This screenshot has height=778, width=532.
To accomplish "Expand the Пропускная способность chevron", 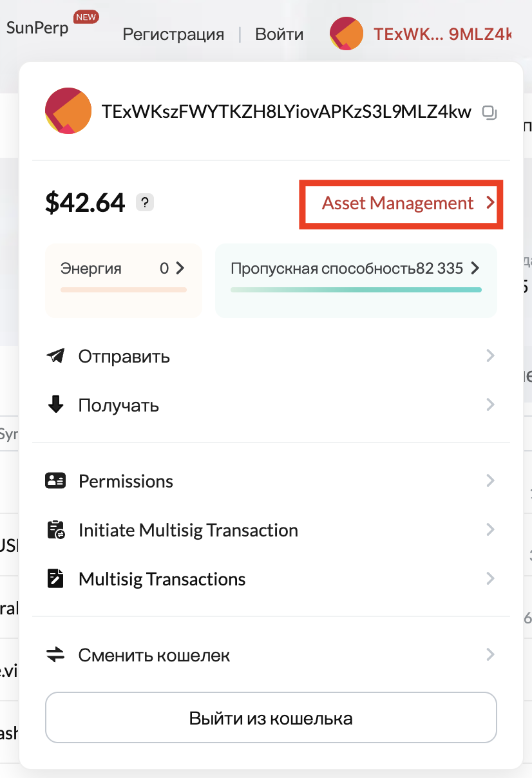I will 475,268.
